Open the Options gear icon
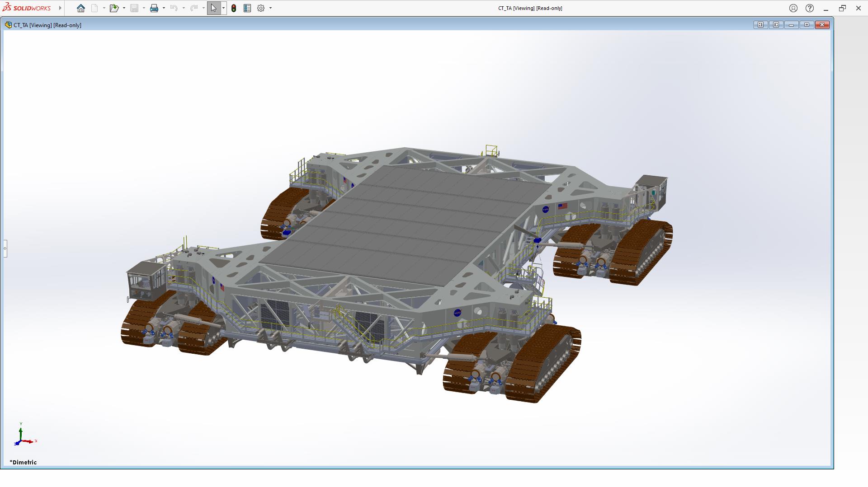This screenshot has width=868, height=487. coord(261,8)
